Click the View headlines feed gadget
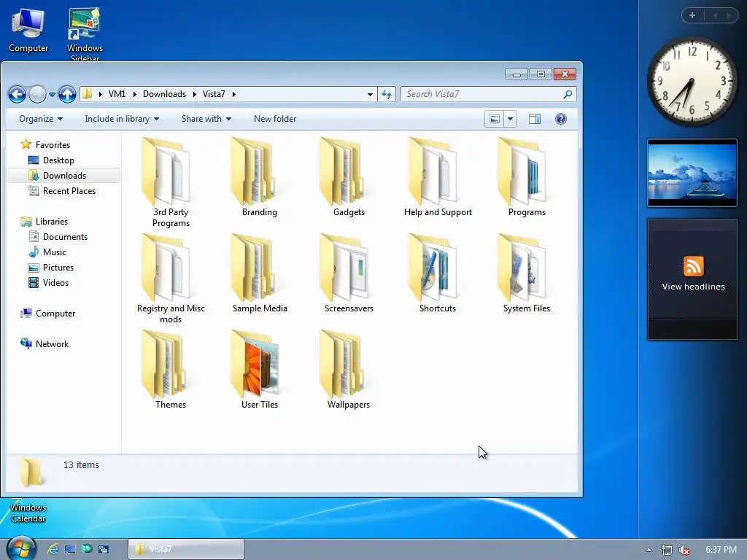Screen dimensions: 747x560 (693, 279)
